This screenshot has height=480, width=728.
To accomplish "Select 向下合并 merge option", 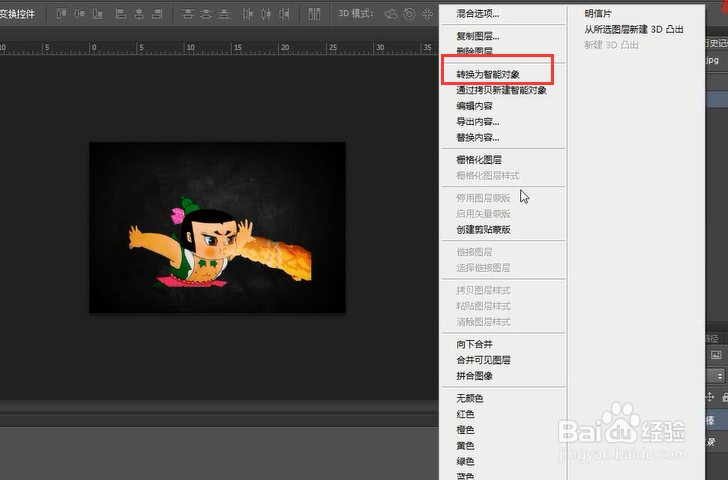I will point(474,344).
